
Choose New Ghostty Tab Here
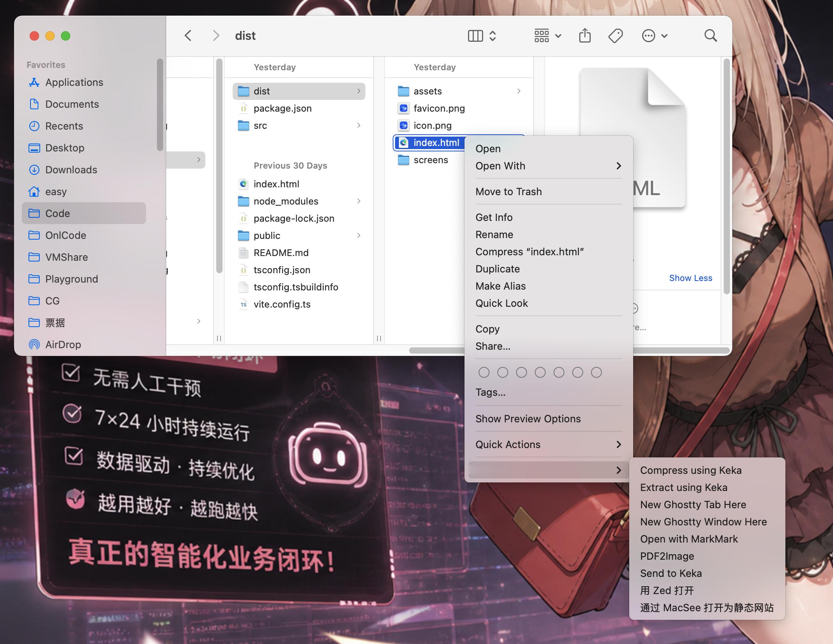707,505
